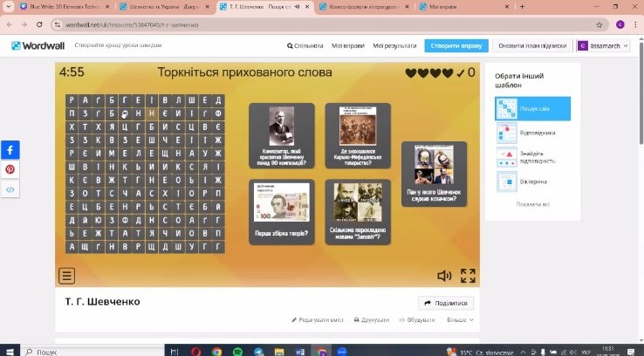Close the 'Т. Г. Шевченко' browser tab

(307, 7)
